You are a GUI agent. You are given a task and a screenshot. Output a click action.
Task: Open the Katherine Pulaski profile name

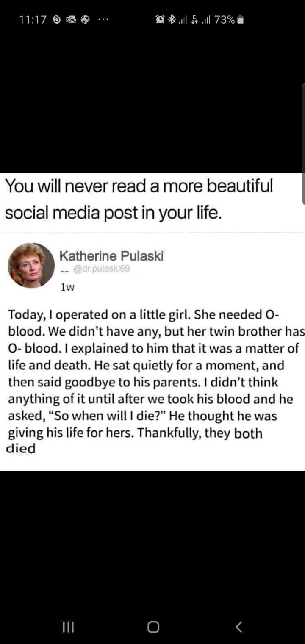111,256
